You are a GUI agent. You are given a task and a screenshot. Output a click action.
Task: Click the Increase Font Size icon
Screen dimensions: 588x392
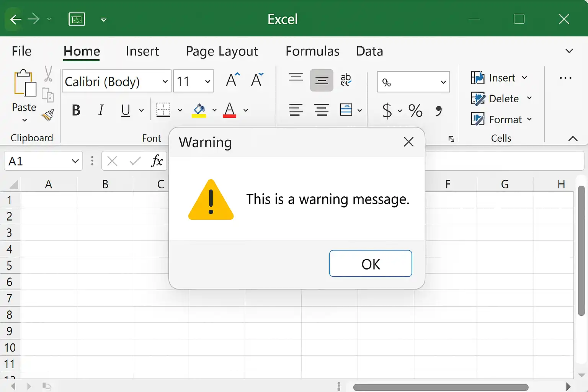pyautogui.click(x=233, y=80)
